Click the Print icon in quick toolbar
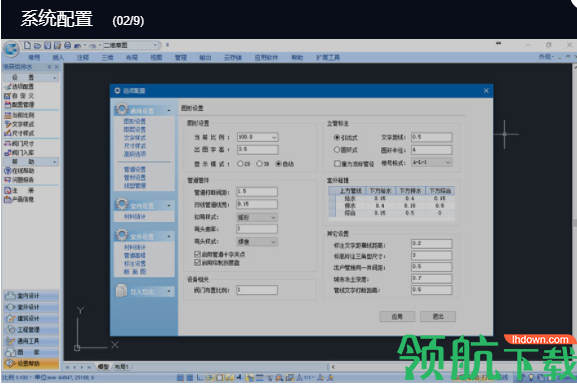Screen dimensions: 577x387 tap(67, 45)
